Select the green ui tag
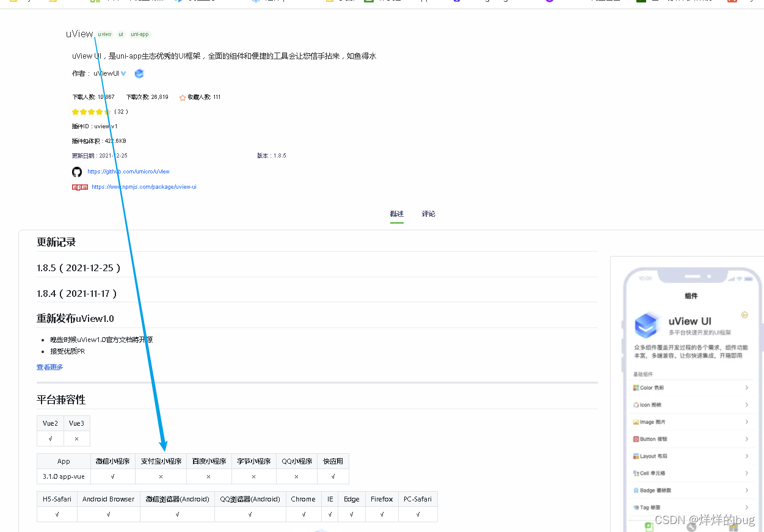This screenshot has width=764, height=532. pos(121,34)
